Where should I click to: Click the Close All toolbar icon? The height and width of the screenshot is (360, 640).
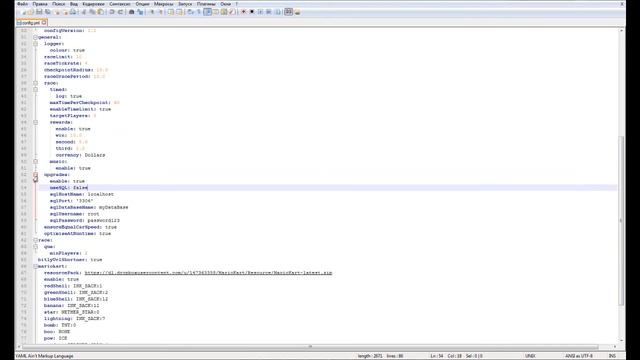click(x=64, y=12)
